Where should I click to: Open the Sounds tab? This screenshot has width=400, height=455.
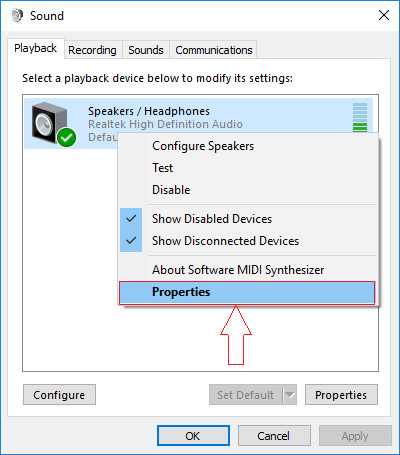click(x=146, y=50)
